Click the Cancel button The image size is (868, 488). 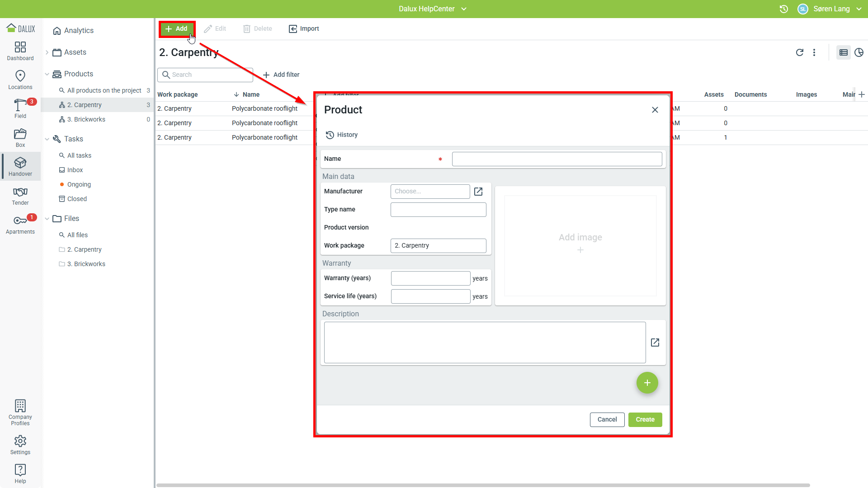click(x=607, y=419)
